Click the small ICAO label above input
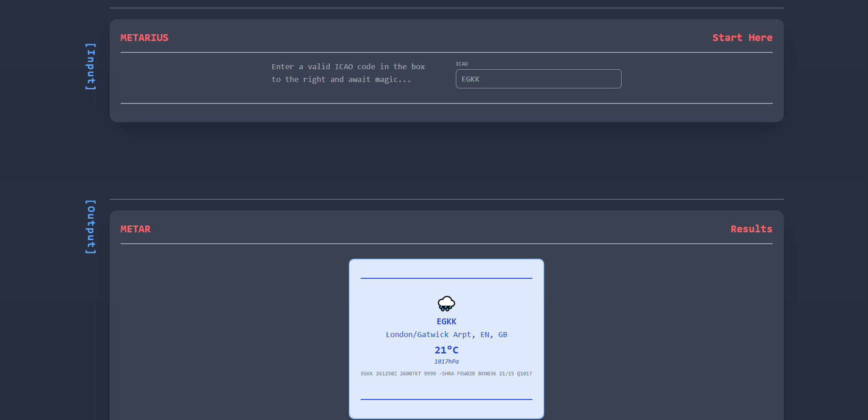868x420 pixels. tap(461, 64)
